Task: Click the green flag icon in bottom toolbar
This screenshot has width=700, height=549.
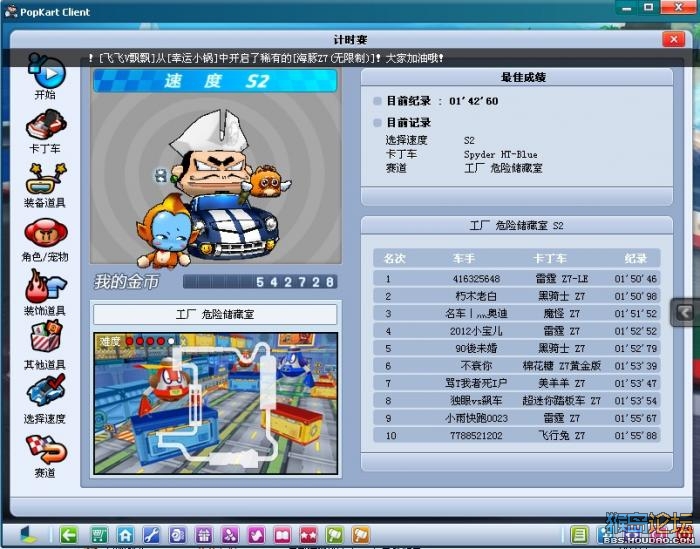Action: click(335, 535)
